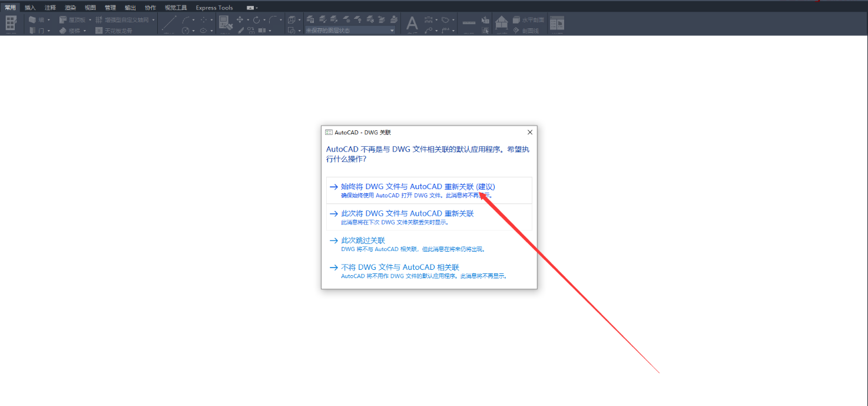Close the AutoCAD - DWG 关联 dialog
Screen dimensions: 868x406
(x=529, y=132)
